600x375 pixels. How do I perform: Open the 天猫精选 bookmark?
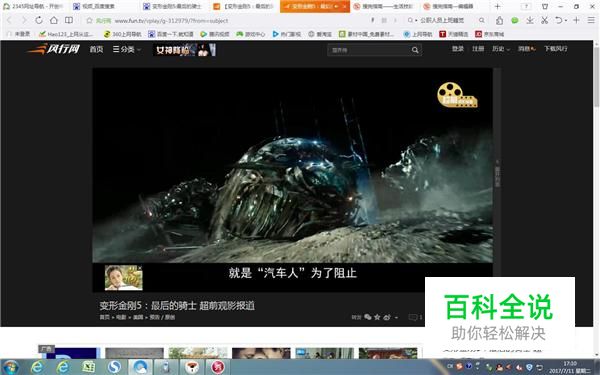tap(454, 34)
